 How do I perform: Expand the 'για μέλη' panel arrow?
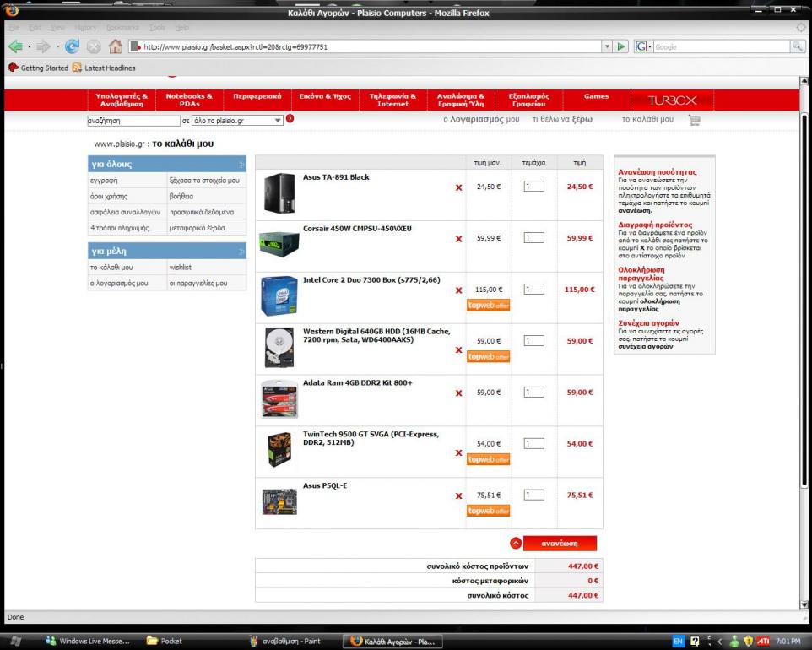tap(241, 252)
